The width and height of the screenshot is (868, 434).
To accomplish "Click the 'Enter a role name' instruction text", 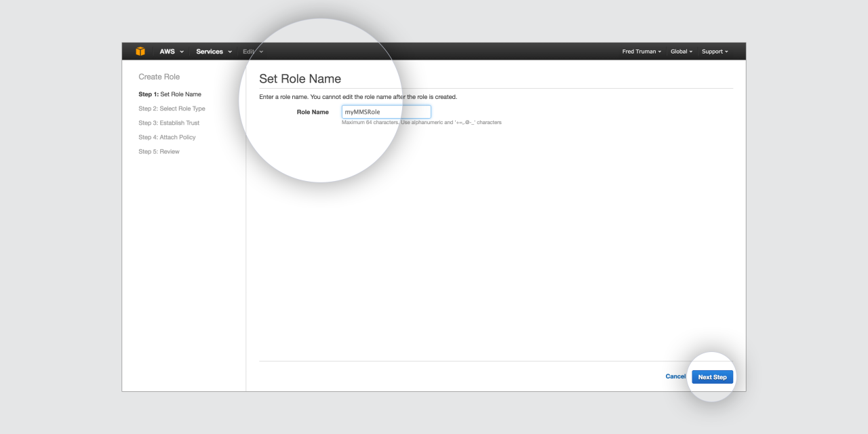I will point(358,97).
